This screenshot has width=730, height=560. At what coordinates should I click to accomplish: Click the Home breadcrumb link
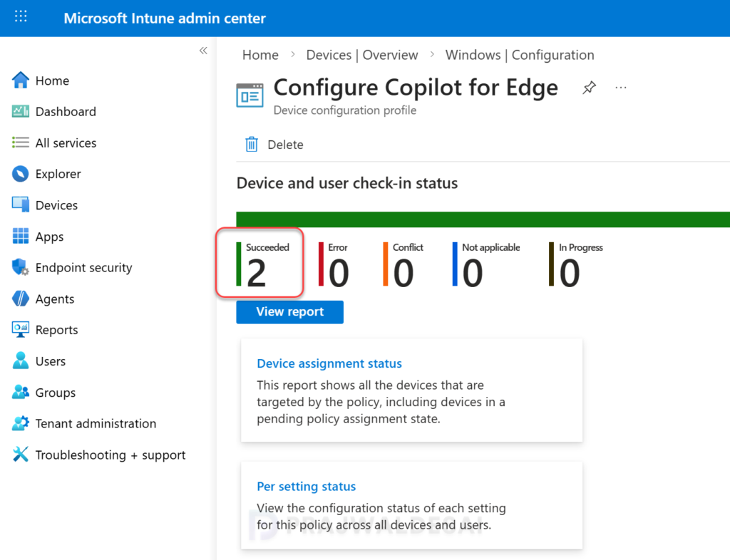(x=260, y=55)
